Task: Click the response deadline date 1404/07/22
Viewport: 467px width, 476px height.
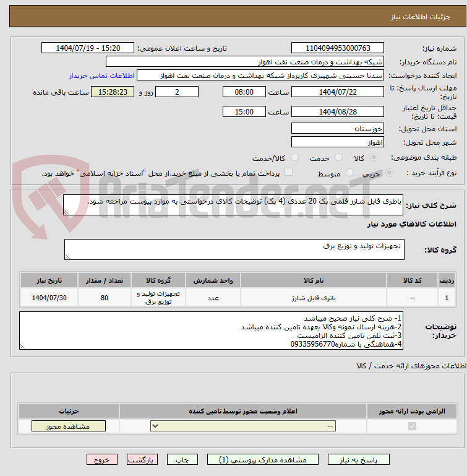Action: [x=338, y=92]
